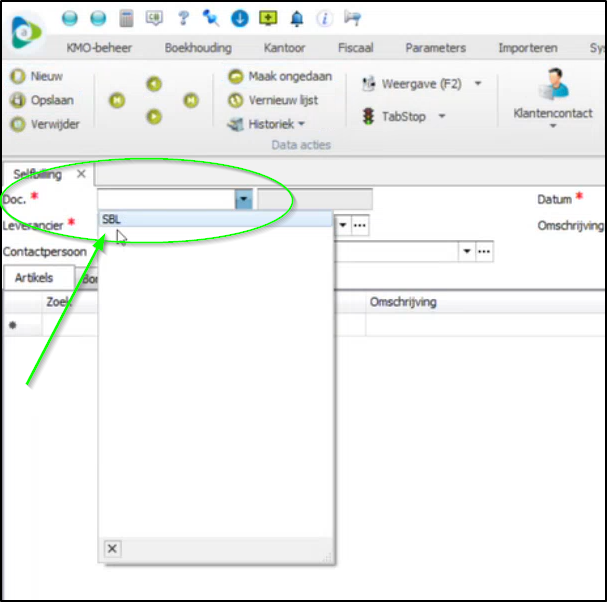This screenshot has height=602, width=607.
Task: Open Klantencontact from the ribbon
Action: coord(552,101)
